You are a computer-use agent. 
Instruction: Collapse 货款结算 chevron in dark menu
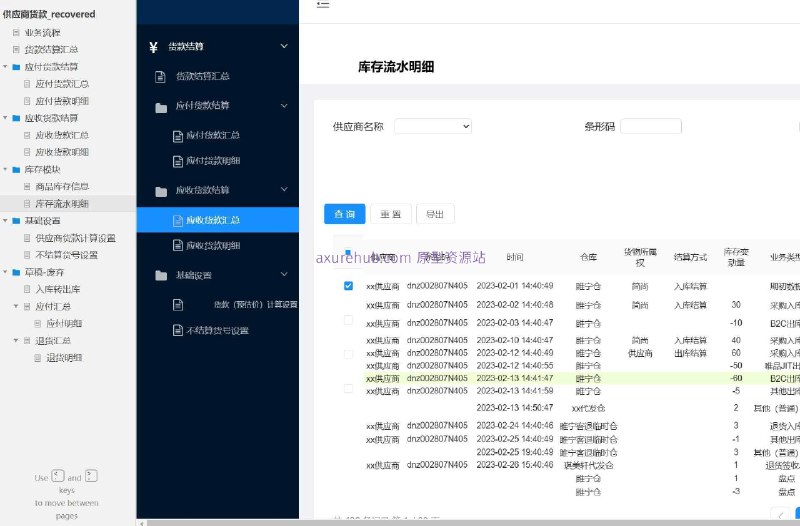(284, 46)
